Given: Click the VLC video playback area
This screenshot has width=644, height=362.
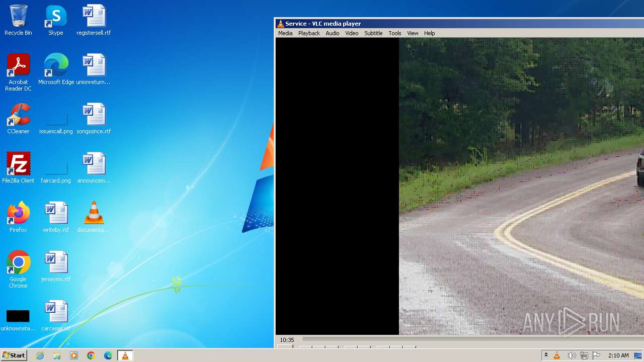Looking at the screenshot, I should pyautogui.click(x=460, y=186).
